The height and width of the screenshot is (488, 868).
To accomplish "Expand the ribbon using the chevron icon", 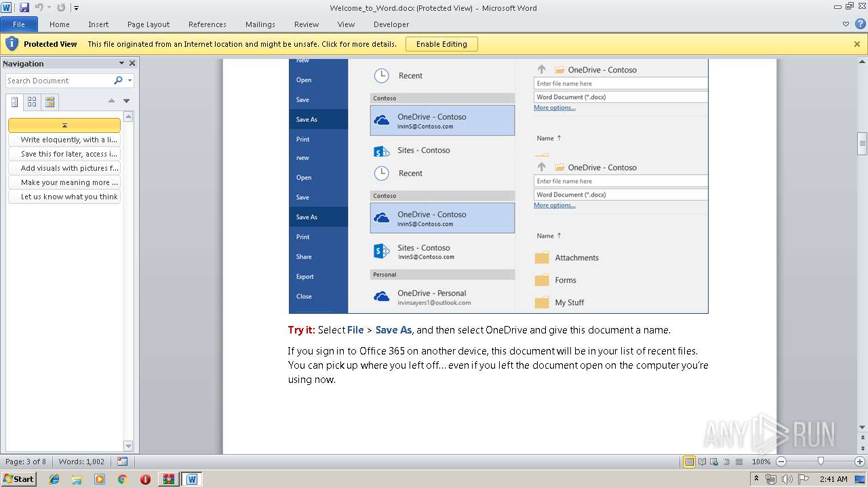I will tap(846, 24).
